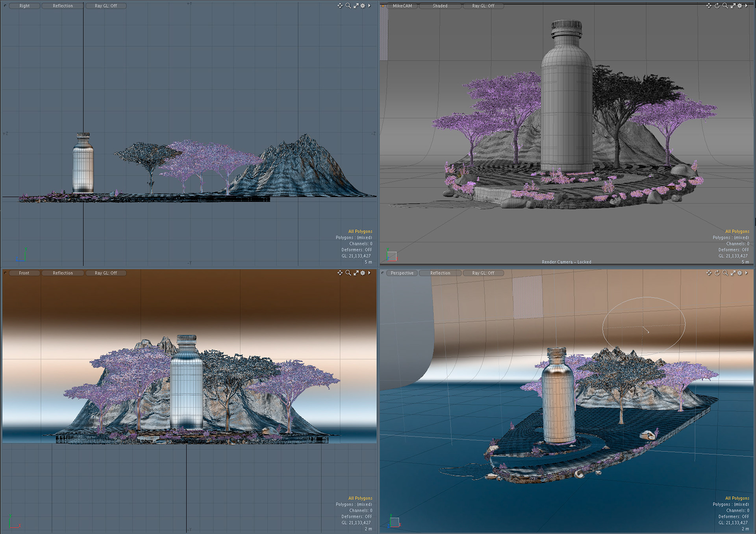Screen dimensions: 756x534
Task: Click the rotate view icon in the MikeCAM viewport
Action: [717, 6]
